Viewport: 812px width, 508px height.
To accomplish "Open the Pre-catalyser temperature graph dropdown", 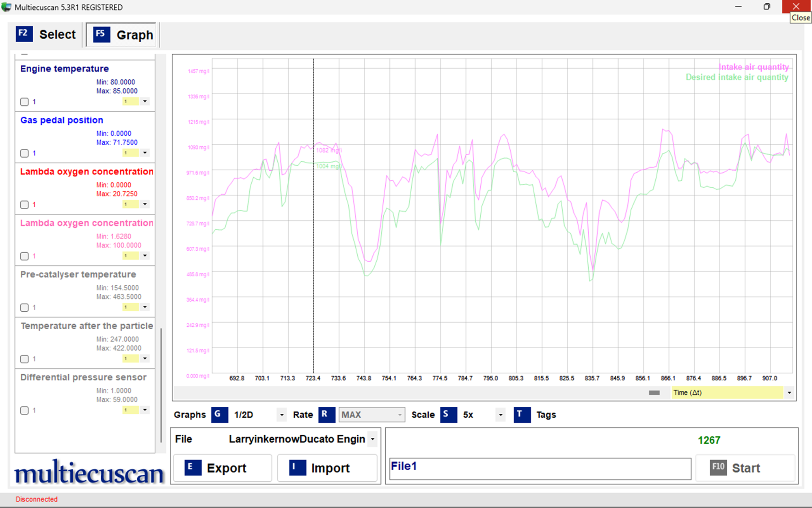I will [145, 307].
